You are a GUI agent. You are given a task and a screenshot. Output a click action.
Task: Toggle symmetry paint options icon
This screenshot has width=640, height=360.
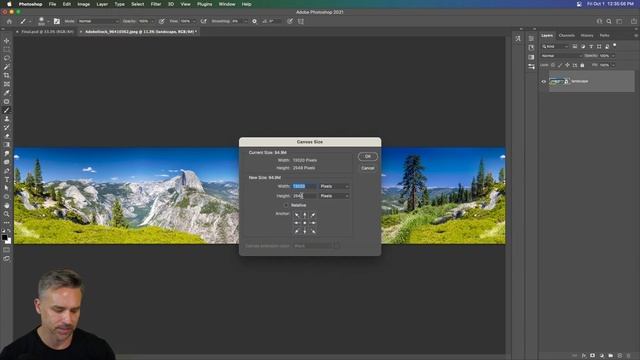click(301, 21)
